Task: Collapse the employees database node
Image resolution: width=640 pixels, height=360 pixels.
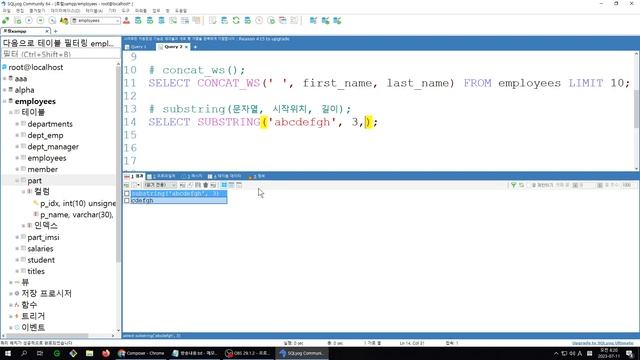Action: 5,101
